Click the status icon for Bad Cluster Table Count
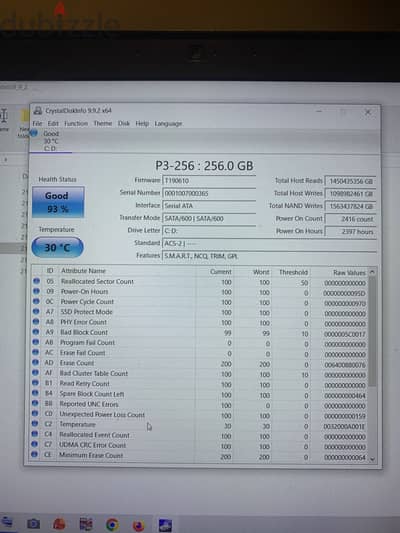The width and height of the screenshot is (400, 533). tap(35, 373)
